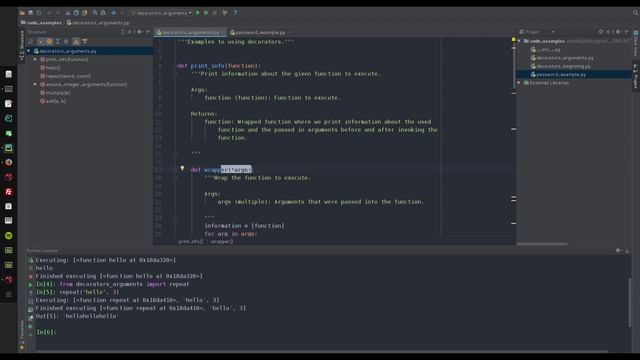Click "Out[5]: 'hellohellohello'" console line

coord(76,316)
